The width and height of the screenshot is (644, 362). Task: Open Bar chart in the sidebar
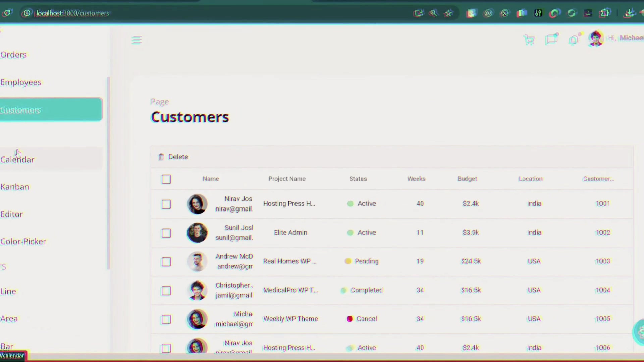[x=7, y=346]
